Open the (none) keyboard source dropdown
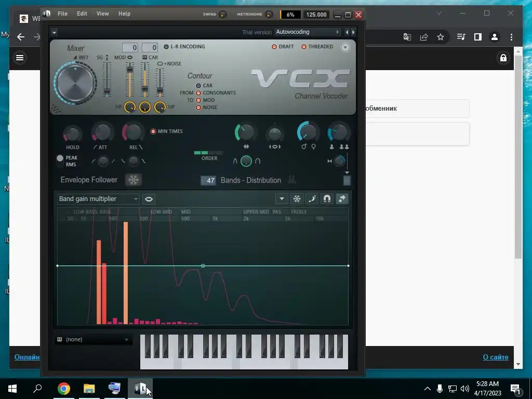Image resolution: width=532 pixels, height=399 pixels. pyautogui.click(x=93, y=339)
